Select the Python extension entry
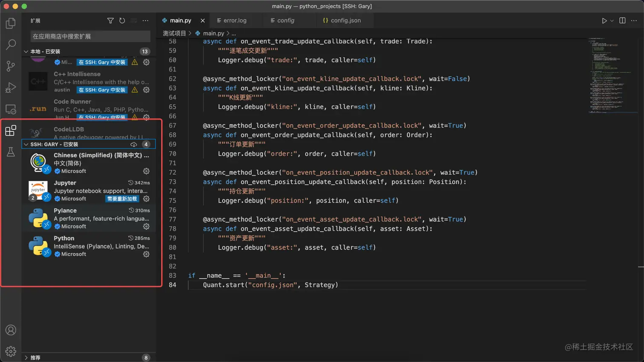Viewport: 644px width, 362px height. 89,246
